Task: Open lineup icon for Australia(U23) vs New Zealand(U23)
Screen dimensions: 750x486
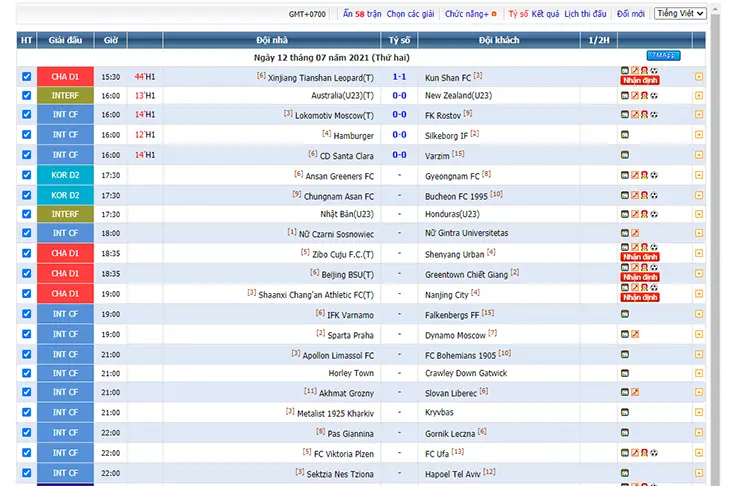Action: tap(644, 96)
